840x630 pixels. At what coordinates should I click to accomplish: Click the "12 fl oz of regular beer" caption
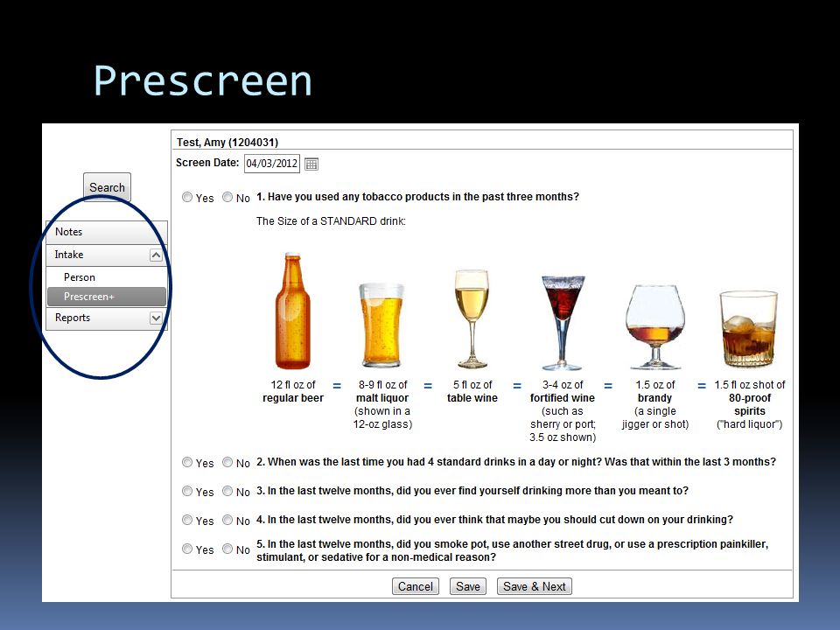point(293,391)
